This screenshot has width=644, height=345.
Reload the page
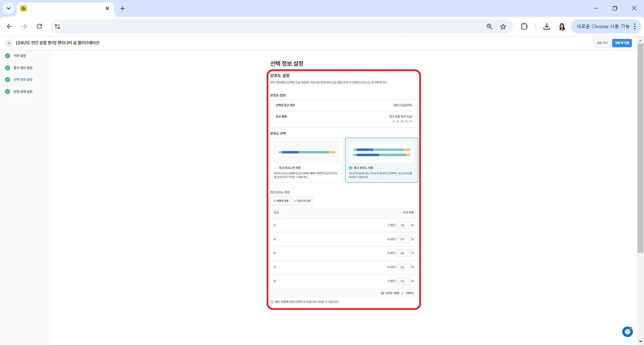pyautogui.click(x=39, y=26)
